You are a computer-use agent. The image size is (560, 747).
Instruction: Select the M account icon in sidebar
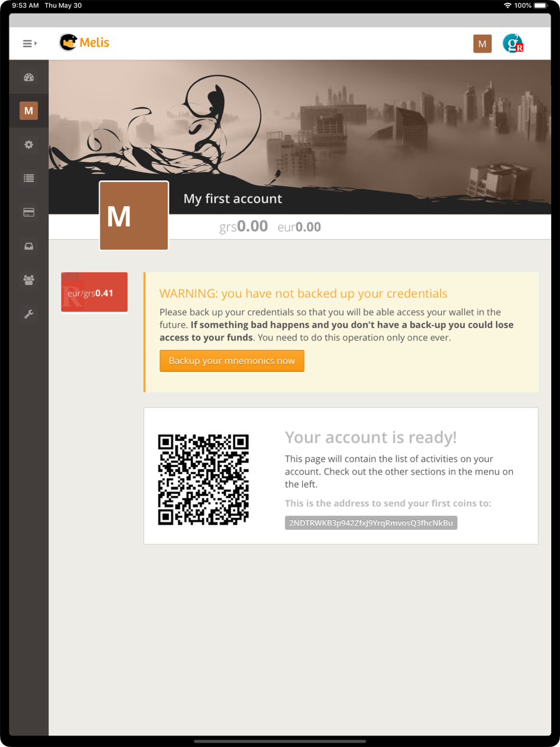29,111
